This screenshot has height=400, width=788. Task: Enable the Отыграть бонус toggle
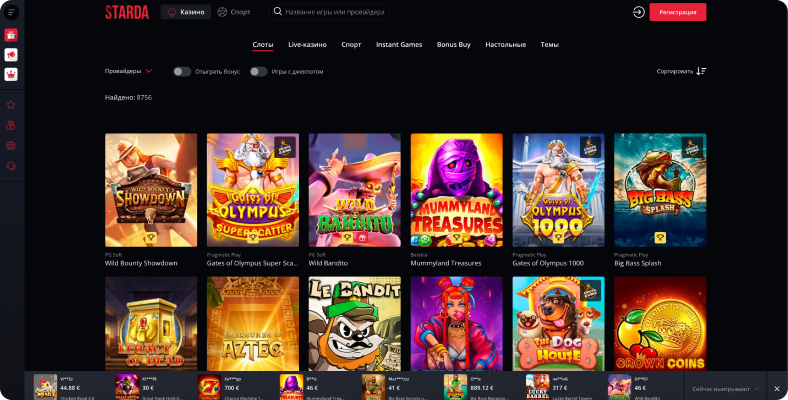pos(182,72)
